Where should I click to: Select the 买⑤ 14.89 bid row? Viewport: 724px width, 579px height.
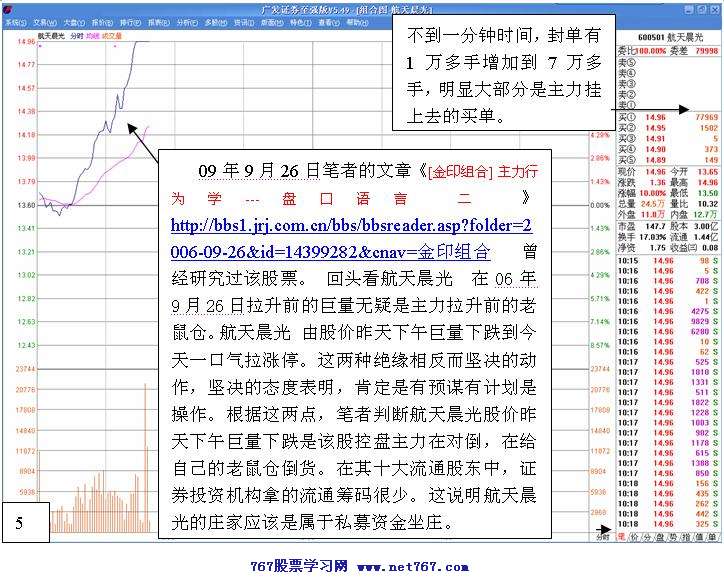click(669, 160)
